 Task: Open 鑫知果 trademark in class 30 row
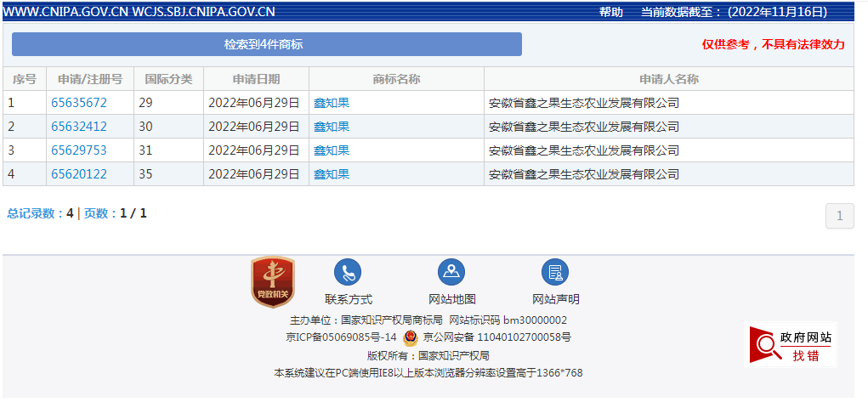pos(332,127)
